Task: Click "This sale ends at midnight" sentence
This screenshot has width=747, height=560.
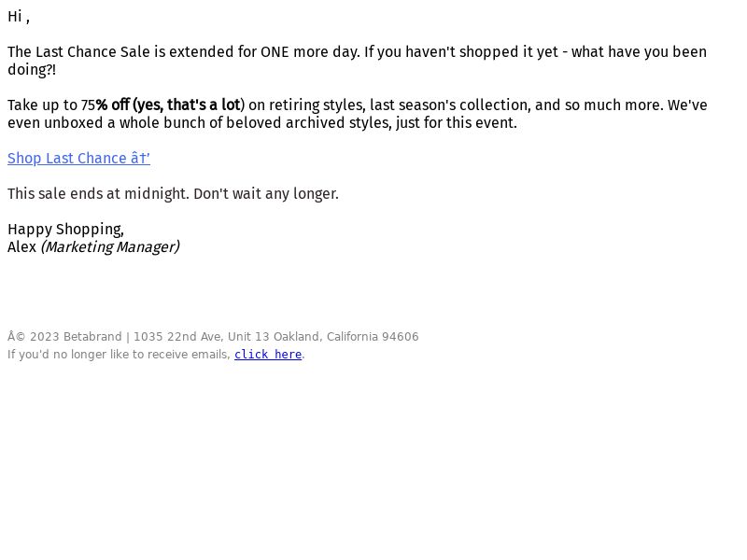Action: tap(98, 194)
